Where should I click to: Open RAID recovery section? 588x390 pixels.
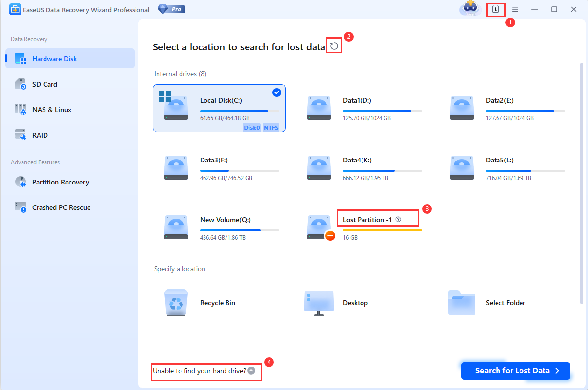pos(70,135)
